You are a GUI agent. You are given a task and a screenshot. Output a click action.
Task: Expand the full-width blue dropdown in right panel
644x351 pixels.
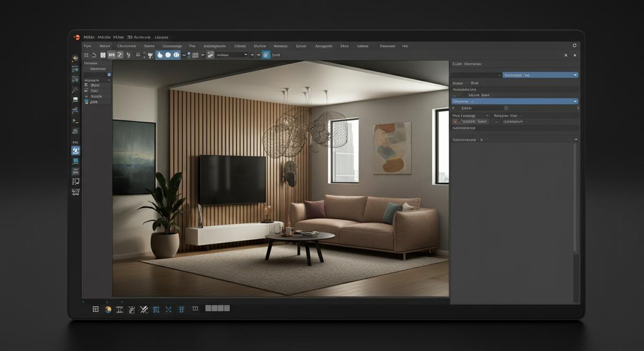pos(514,101)
